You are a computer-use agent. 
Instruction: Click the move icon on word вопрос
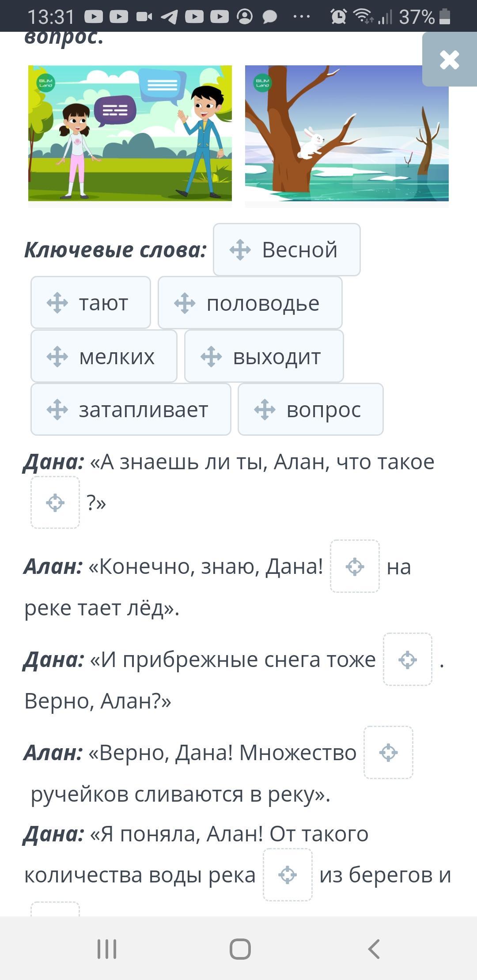(x=265, y=410)
